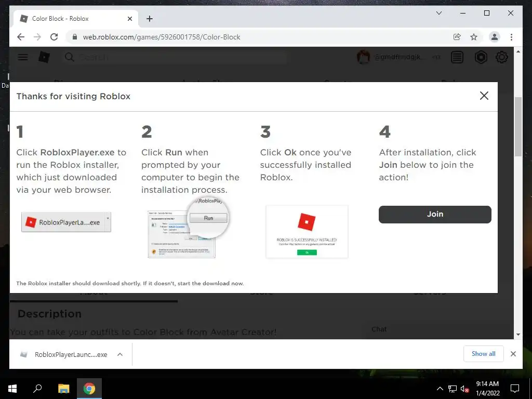This screenshot has height=399, width=532.
Task: Click the Chrome taskbar icon
Action: click(x=89, y=389)
